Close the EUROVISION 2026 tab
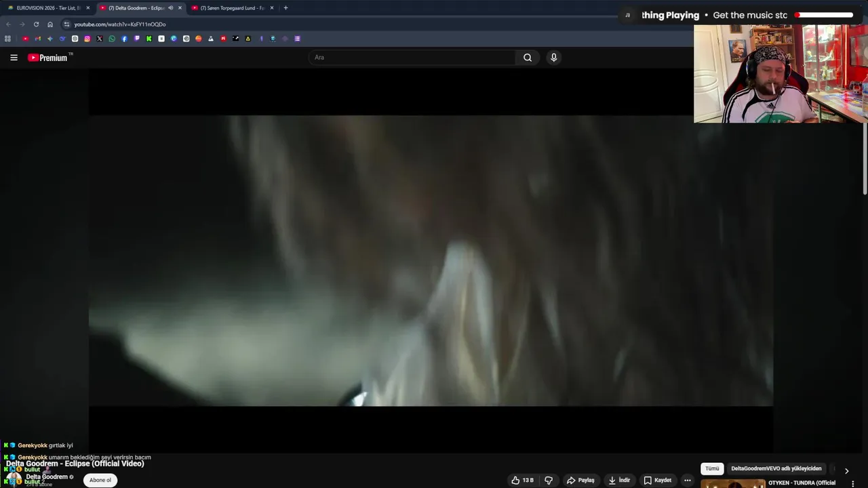 87,8
